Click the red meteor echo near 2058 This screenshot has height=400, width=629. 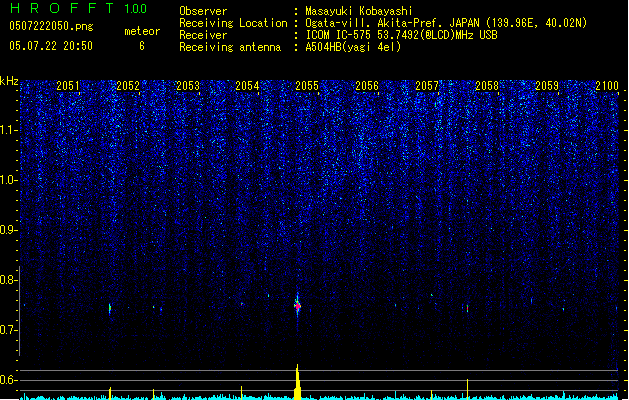pos(467,309)
